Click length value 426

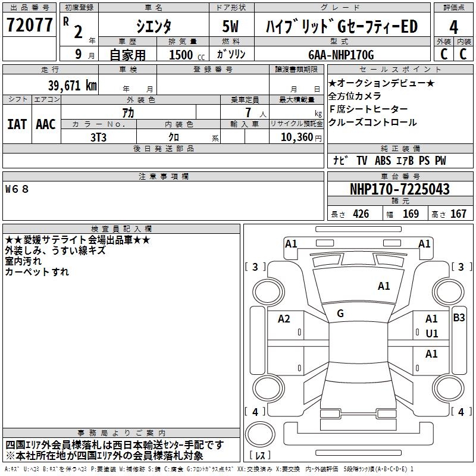click(x=361, y=214)
